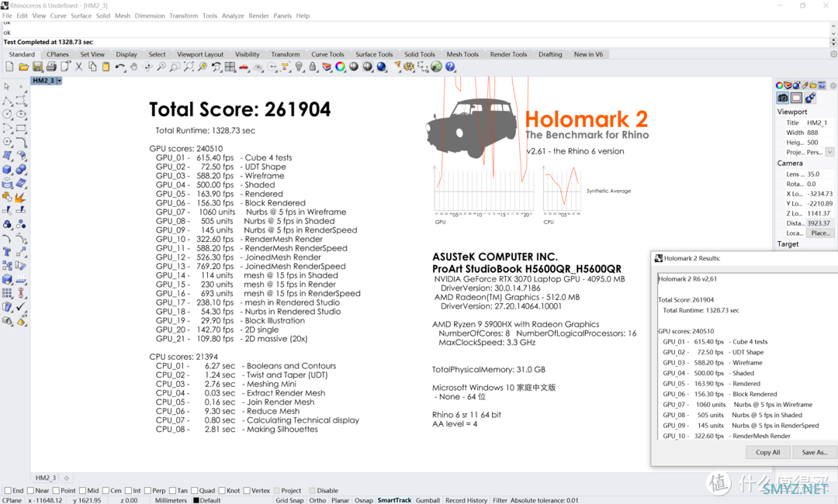The width and height of the screenshot is (838, 504).
Task: Open Layers via the stacked layers icon
Action: click(327, 67)
